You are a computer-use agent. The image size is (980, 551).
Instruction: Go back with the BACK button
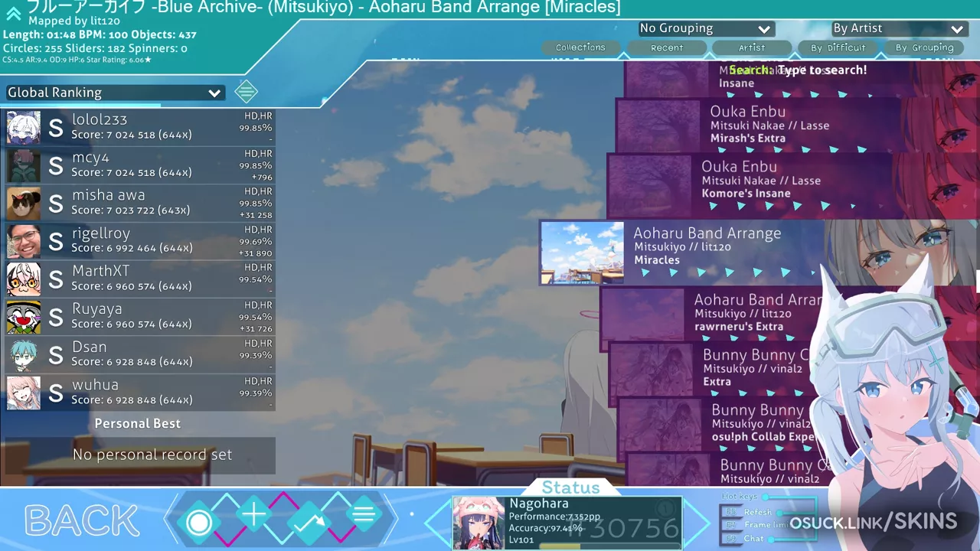tap(82, 521)
